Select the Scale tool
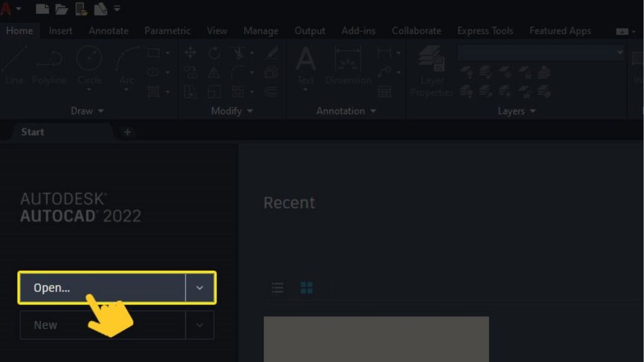Image resolution: width=644 pixels, height=362 pixels. [x=214, y=92]
